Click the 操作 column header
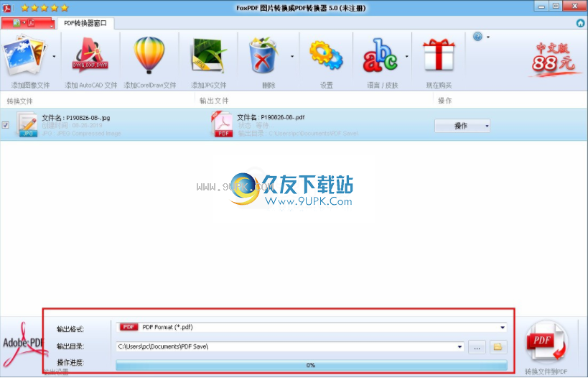 (444, 101)
